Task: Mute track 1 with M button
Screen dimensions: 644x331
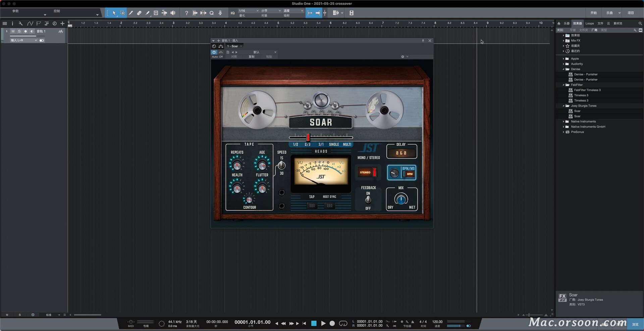Action: pyautogui.click(x=13, y=31)
